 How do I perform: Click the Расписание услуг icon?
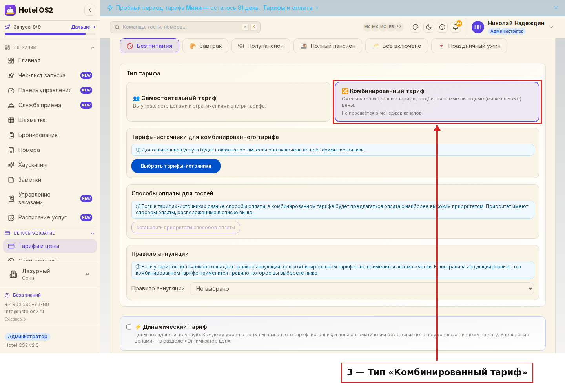point(11,217)
